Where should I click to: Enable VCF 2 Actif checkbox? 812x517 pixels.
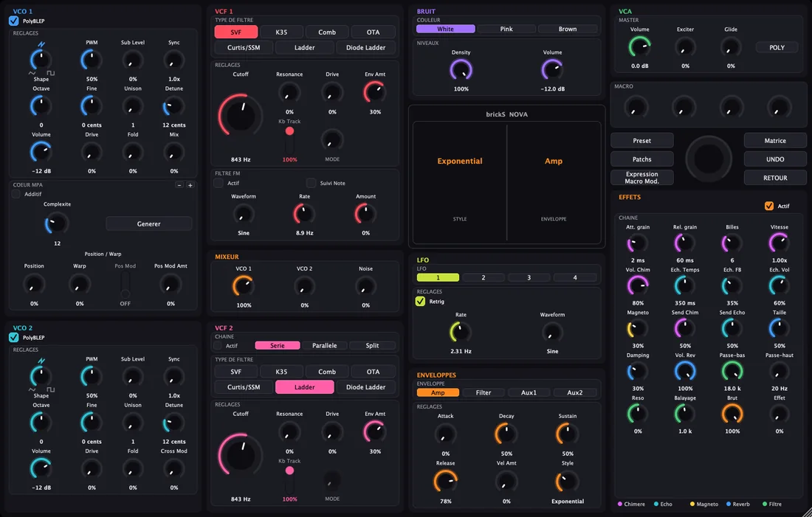218,345
